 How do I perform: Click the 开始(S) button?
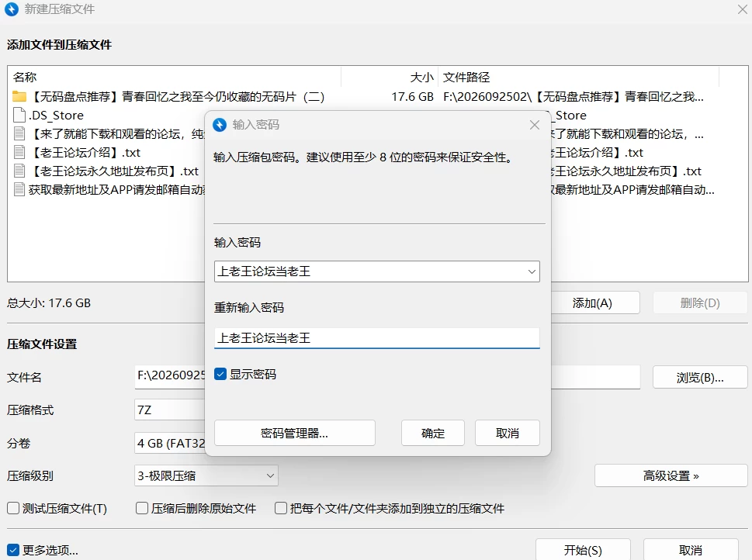click(x=583, y=549)
